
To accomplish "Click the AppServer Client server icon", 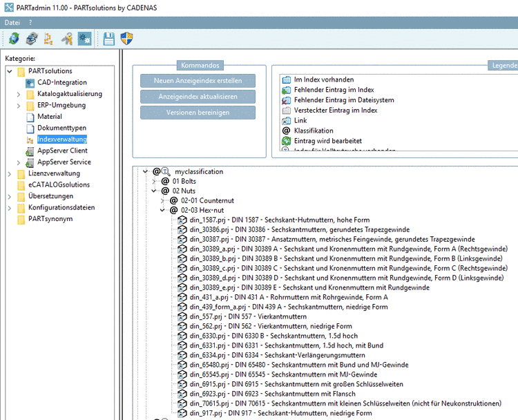I will click(x=30, y=151).
